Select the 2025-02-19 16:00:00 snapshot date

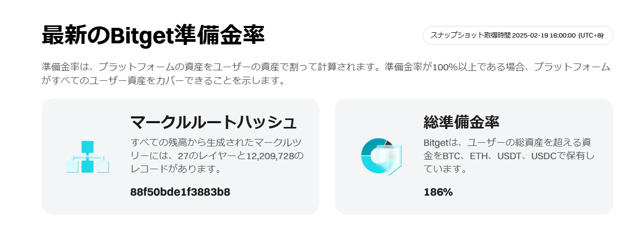pyautogui.click(x=543, y=35)
